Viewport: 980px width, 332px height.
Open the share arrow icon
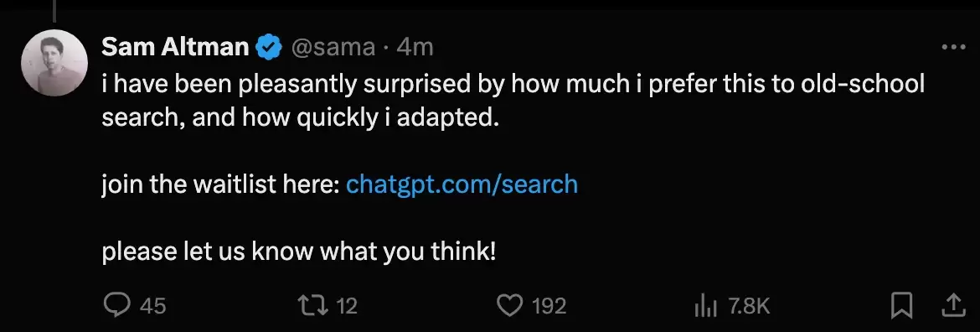(x=954, y=305)
